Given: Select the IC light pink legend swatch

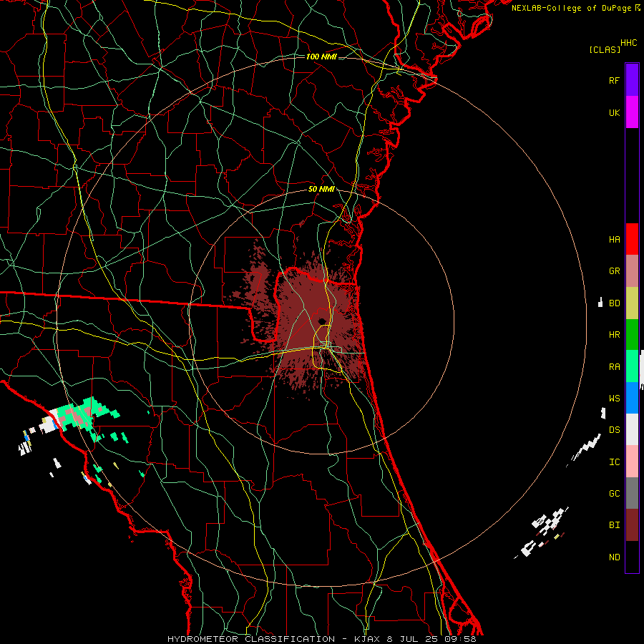Looking at the screenshot, I should click(632, 462).
